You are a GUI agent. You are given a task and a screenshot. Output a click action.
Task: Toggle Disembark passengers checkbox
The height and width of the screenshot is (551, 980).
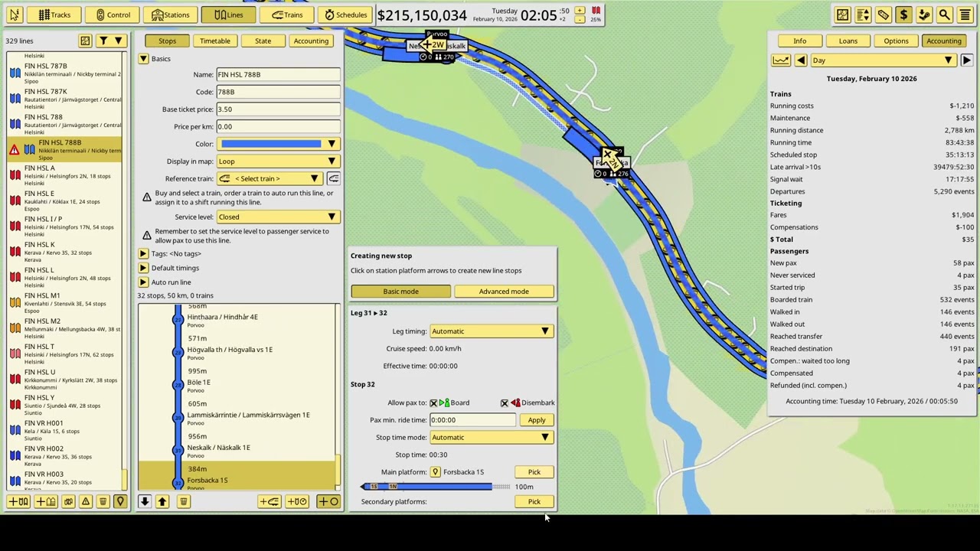coord(505,403)
